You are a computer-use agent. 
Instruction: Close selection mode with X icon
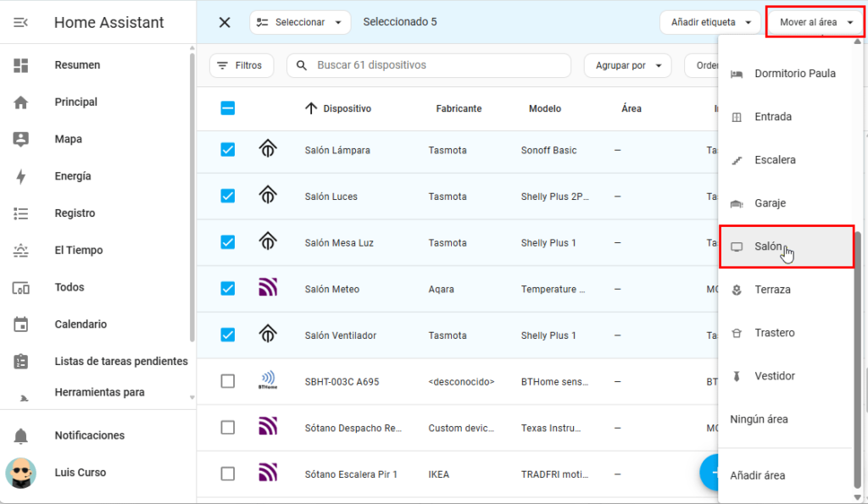pyautogui.click(x=225, y=22)
